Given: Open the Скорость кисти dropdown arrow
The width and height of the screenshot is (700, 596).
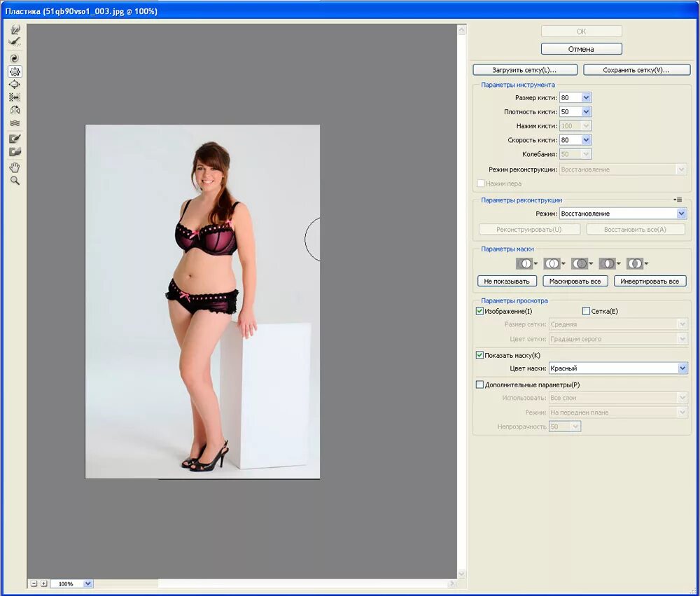Looking at the screenshot, I should point(586,140).
